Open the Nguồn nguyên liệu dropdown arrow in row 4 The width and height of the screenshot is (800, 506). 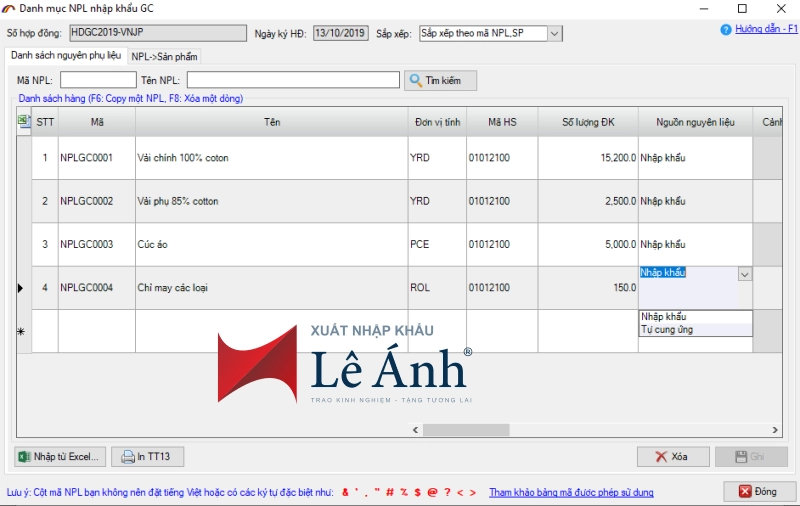click(744, 273)
